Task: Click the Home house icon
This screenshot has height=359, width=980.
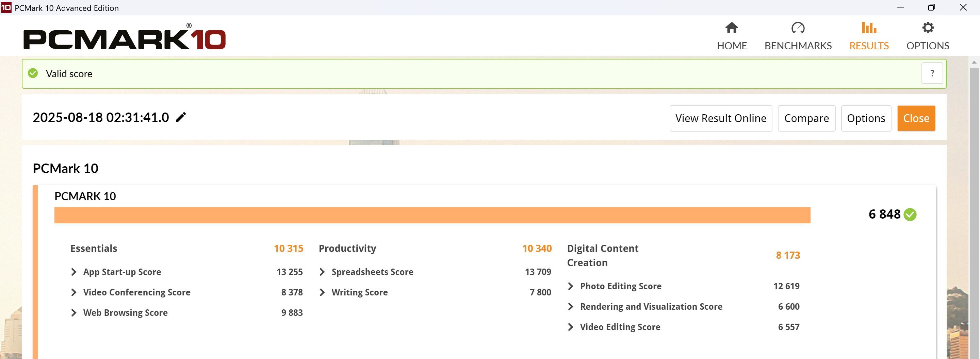Action: coord(731,28)
